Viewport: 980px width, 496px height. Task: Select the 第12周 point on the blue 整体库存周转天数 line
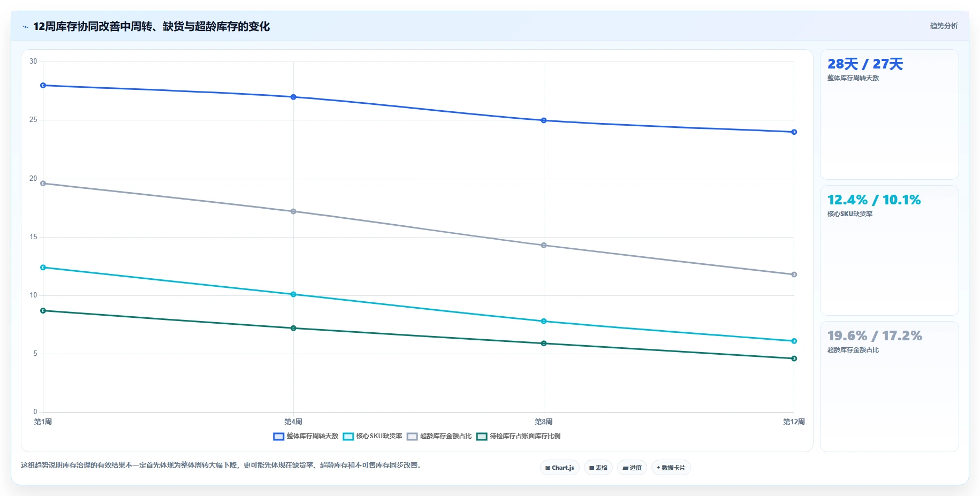794,132
